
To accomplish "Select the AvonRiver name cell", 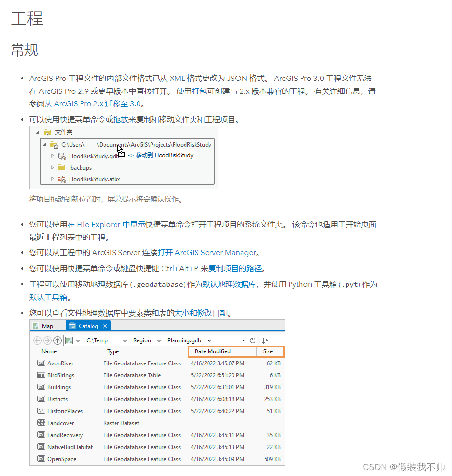I will point(60,363).
